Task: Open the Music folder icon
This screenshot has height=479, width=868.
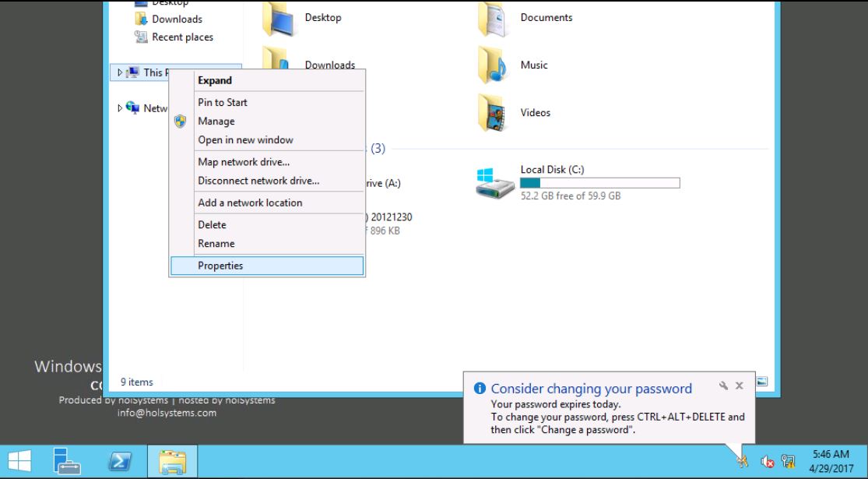Action: click(494, 65)
